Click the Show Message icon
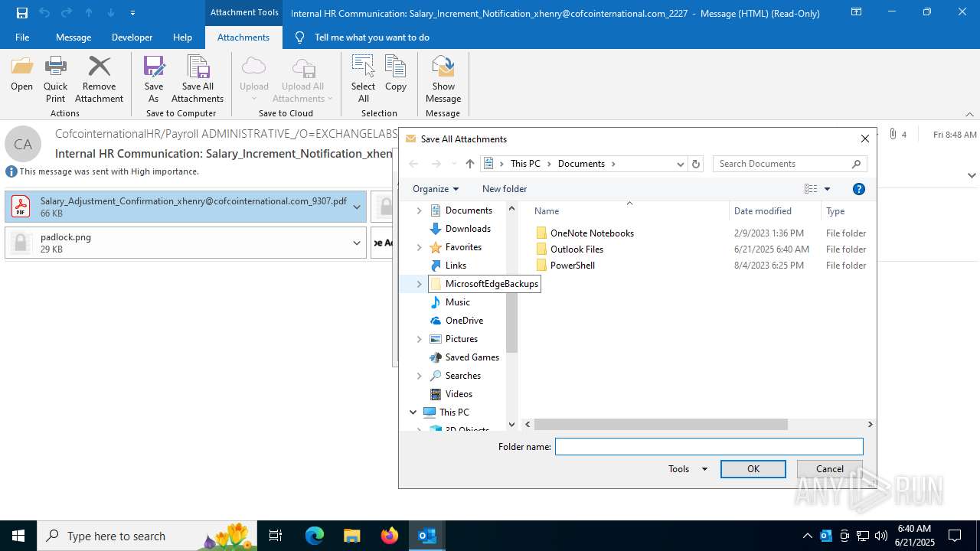Screen dimensions: 980x551 click(443, 67)
